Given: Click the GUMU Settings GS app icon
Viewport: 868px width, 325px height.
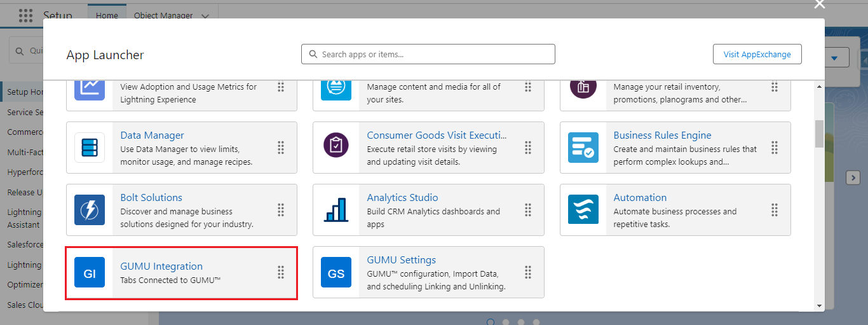Looking at the screenshot, I should 336,273.
